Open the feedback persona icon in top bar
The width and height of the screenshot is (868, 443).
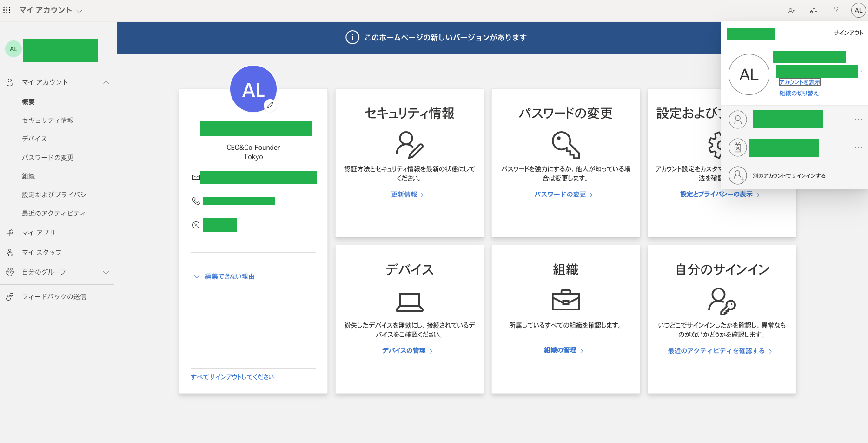[792, 10]
